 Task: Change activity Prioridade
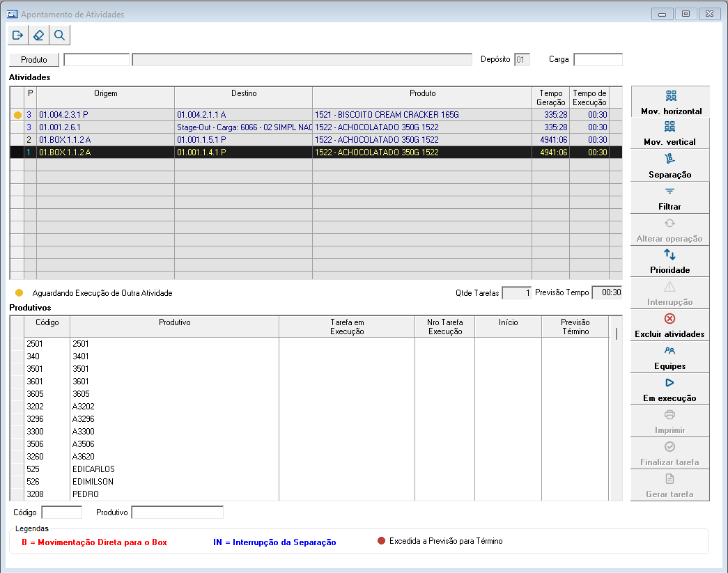[x=670, y=261]
